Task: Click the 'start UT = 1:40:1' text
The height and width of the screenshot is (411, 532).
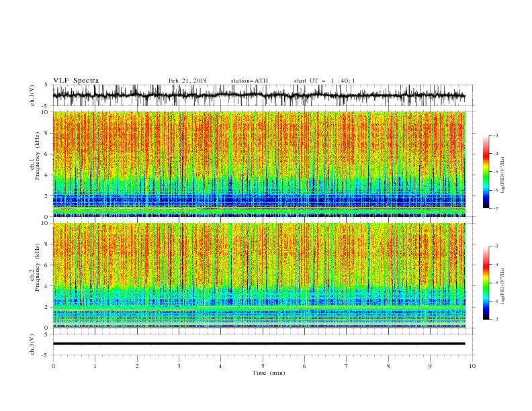Action: [x=324, y=81]
